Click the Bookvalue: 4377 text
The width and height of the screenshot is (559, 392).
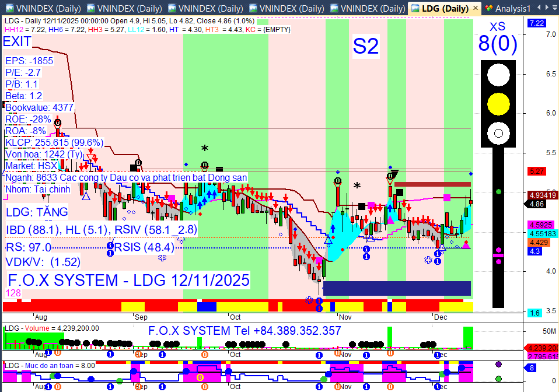40,107
